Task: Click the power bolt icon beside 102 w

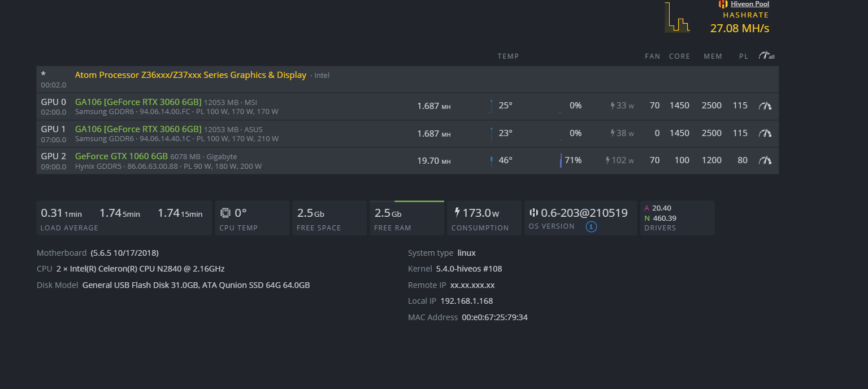Action: point(608,160)
